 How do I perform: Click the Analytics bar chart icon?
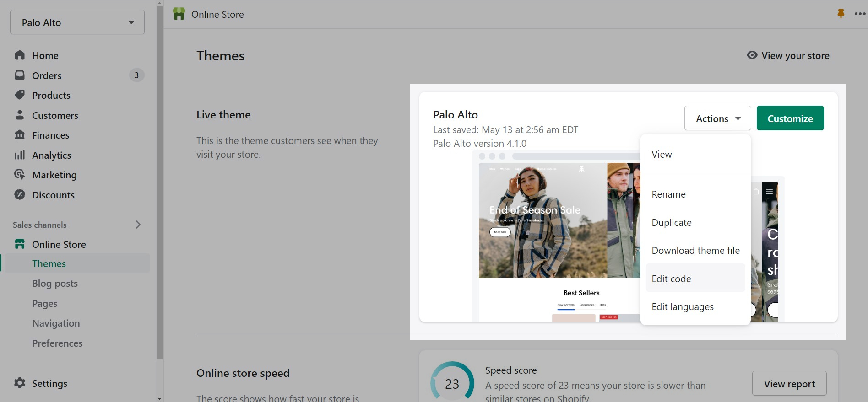(x=20, y=155)
